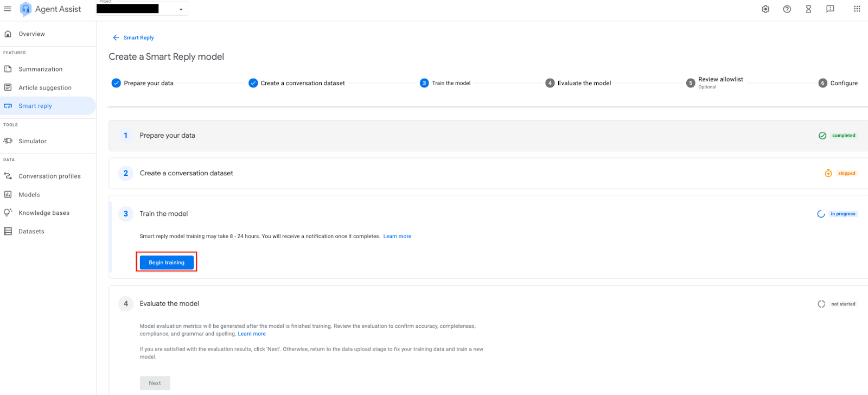Click the in progress spinner icon
Image resolution: width=868 pixels, height=395 pixels.
point(821,214)
